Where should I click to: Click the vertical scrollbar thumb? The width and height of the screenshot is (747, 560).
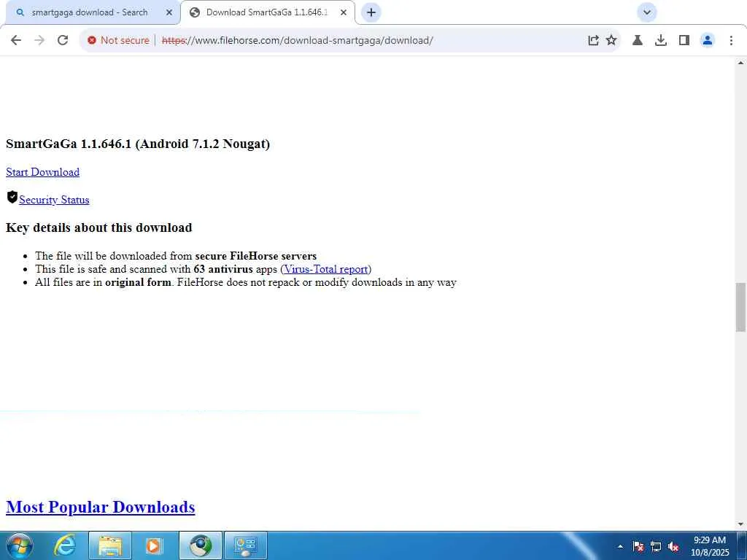coord(740,307)
